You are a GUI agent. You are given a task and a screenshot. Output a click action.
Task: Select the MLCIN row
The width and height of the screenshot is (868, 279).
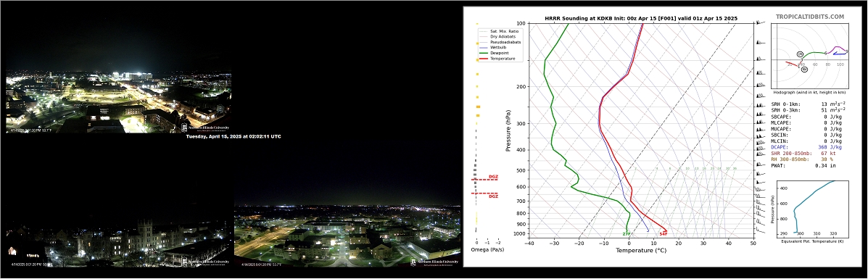(x=806, y=141)
